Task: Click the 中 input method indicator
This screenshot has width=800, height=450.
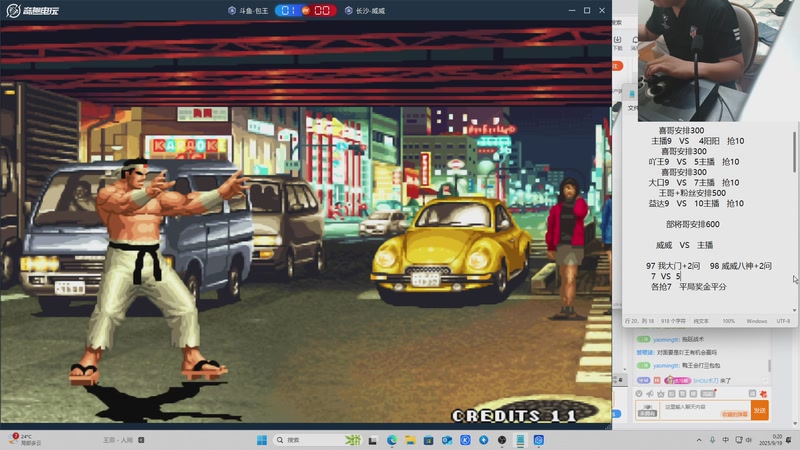Action: [726, 440]
